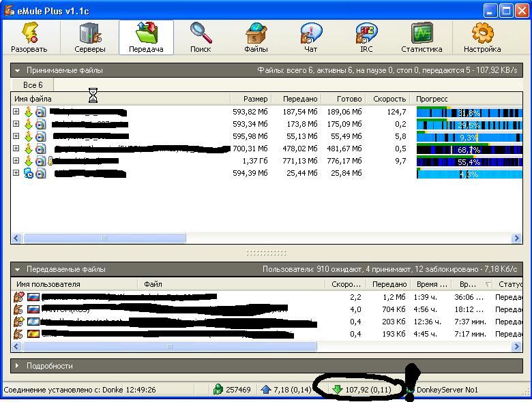The height and width of the screenshot is (402, 532).
Task: Expand the 593,34 Мб download row
Action: pyautogui.click(x=16, y=124)
